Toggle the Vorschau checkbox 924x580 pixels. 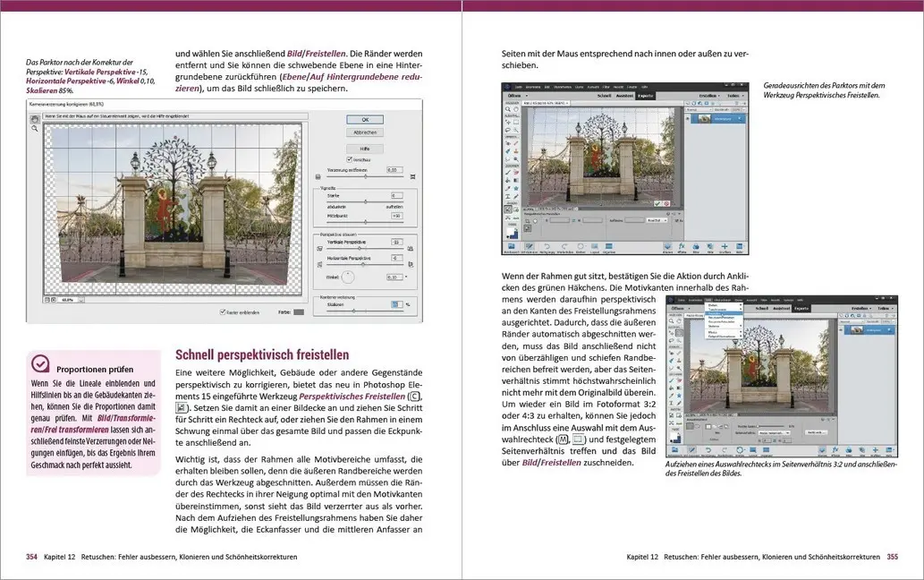click(350, 159)
